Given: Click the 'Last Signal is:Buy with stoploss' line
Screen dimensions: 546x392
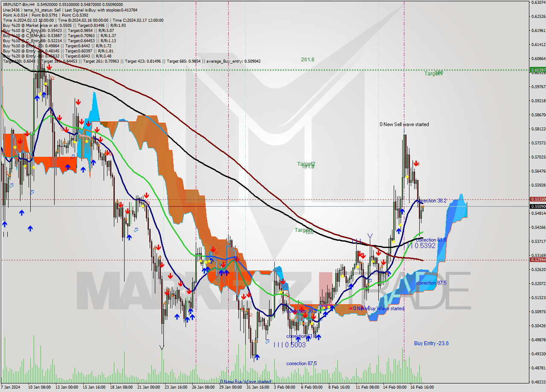Looking at the screenshot, I should 100,9.
